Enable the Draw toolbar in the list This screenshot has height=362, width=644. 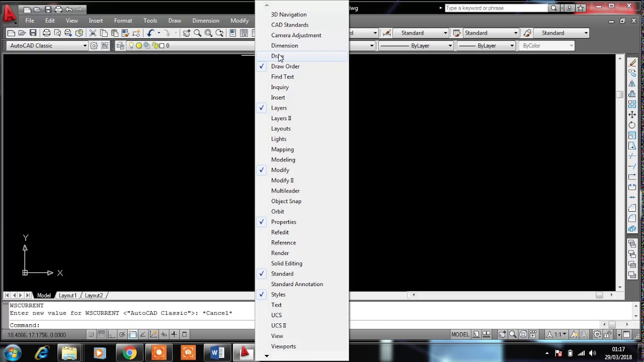[302, 56]
